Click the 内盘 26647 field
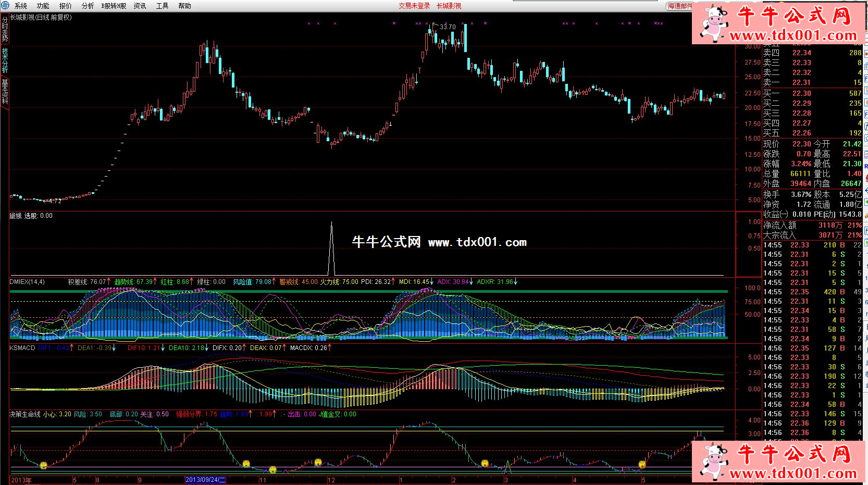Viewport: 868px width, 485px height. 838,183
